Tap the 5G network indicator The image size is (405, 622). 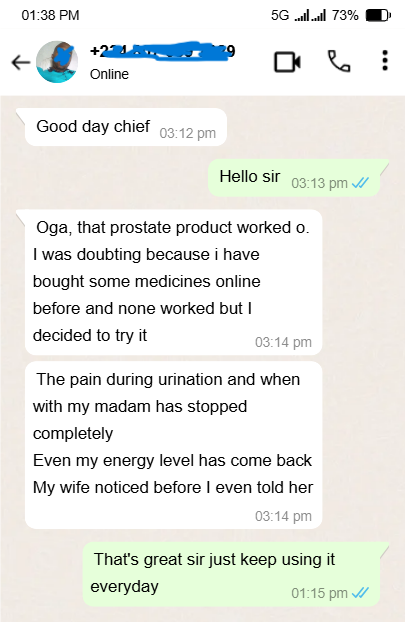280,15
